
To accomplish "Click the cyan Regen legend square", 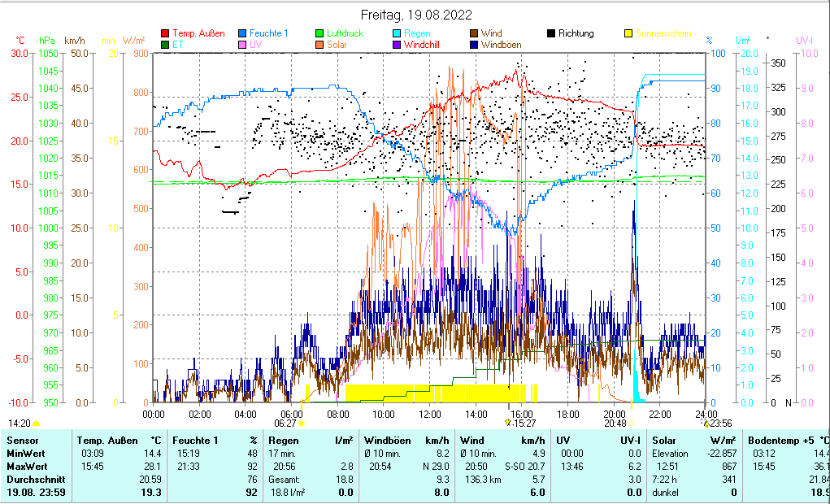I will point(398,33).
